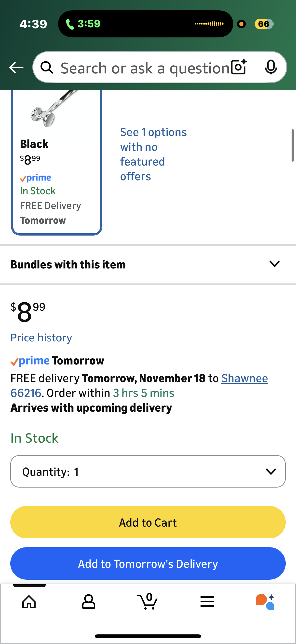Open the Rufus AI assistant icon

click(x=265, y=602)
